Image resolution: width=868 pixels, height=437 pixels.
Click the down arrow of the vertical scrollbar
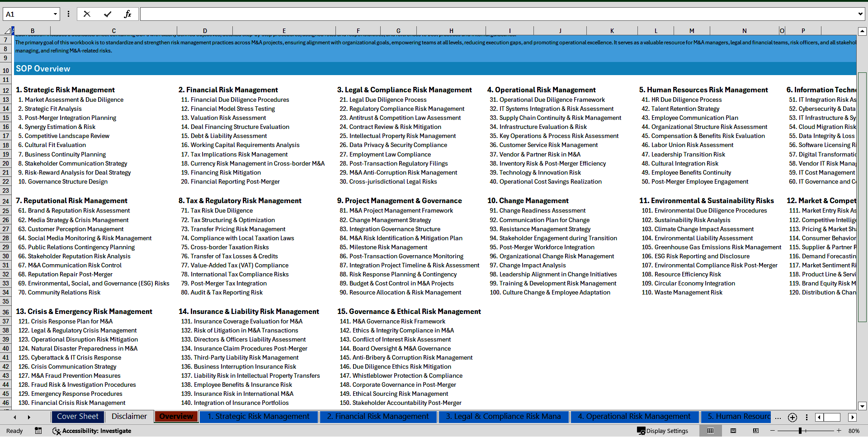point(863,406)
